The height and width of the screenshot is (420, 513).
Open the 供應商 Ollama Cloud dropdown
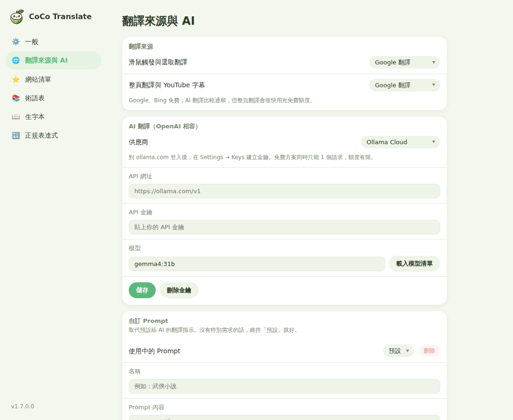[401, 142]
